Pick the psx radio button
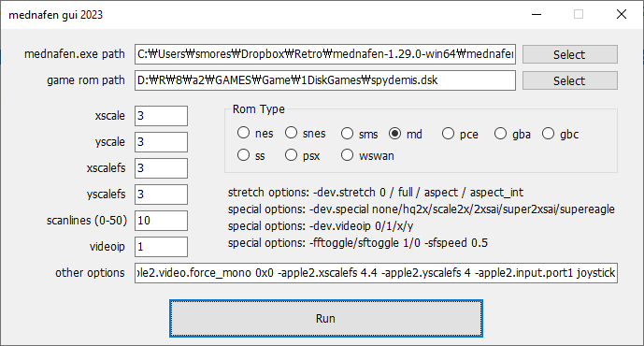 292,155
